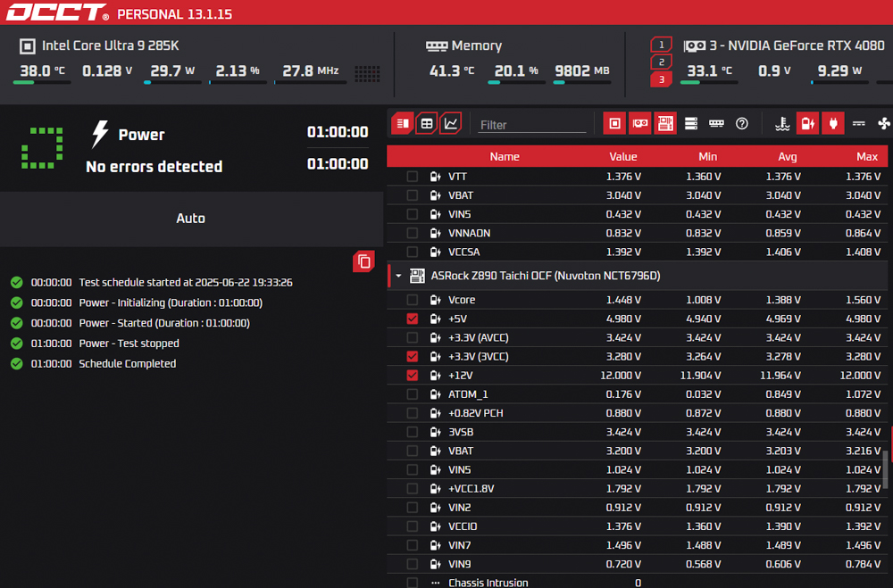Click the 'No errors detected' status text
The image size is (893, 588).
154,167
